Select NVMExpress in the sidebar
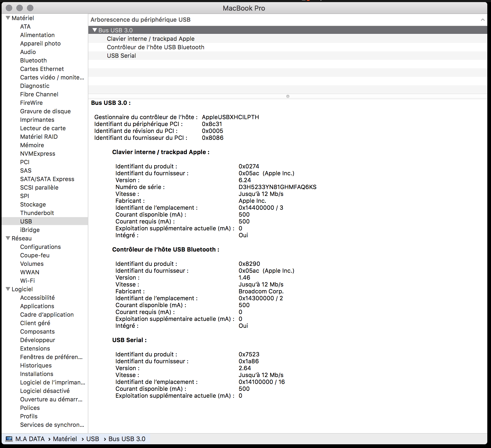Viewport: 491px width, 448px height. coord(38,154)
